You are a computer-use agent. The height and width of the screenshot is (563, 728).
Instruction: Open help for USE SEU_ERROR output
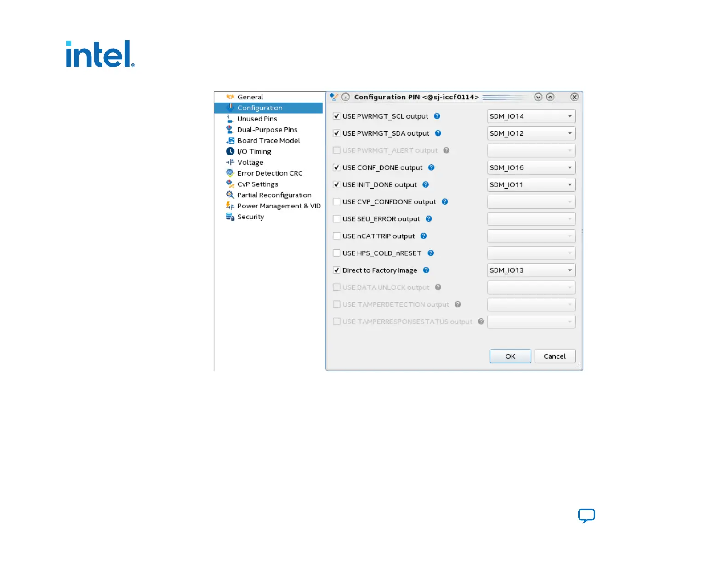[429, 219]
